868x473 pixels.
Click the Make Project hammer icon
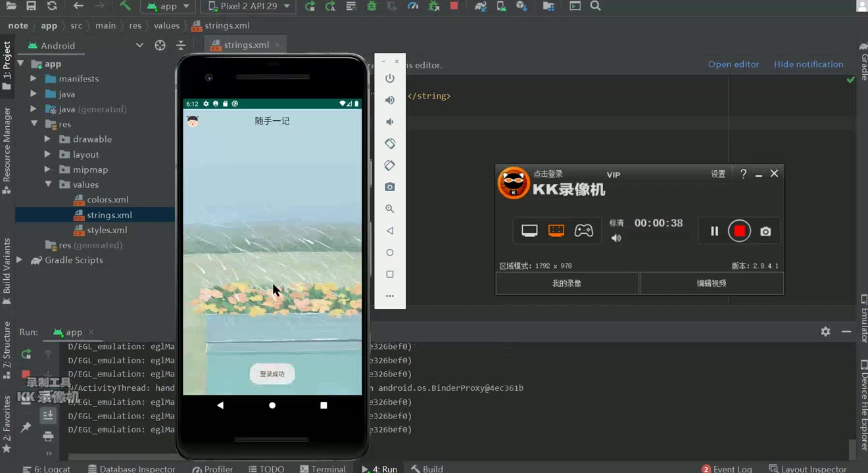coord(125,6)
